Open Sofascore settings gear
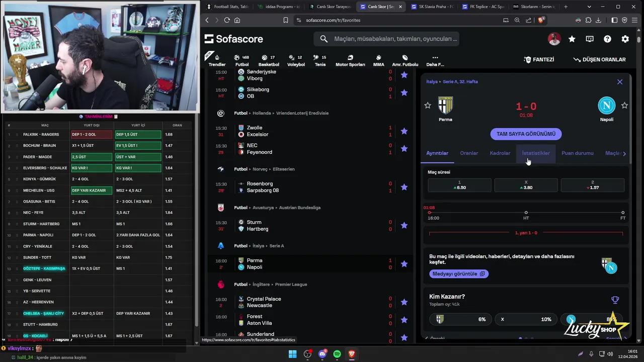The height and width of the screenshot is (362, 644). (625, 39)
